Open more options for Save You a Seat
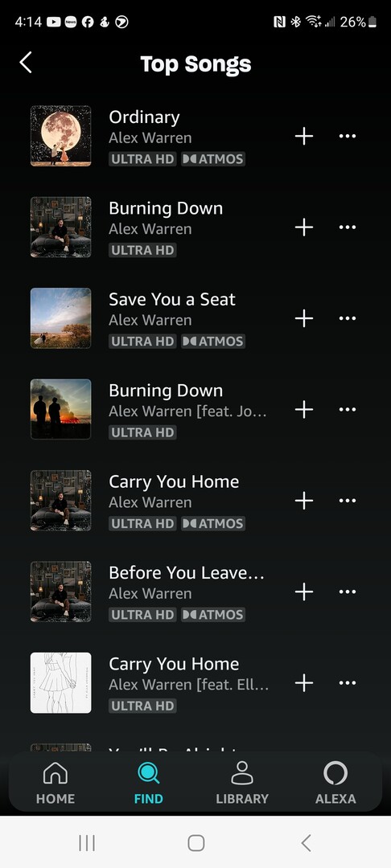The width and height of the screenshot is (391, 868). point(348,318)
